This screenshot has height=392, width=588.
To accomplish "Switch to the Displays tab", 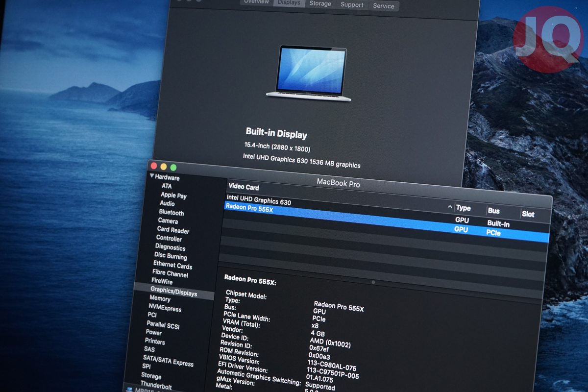I will click(289, 2).
